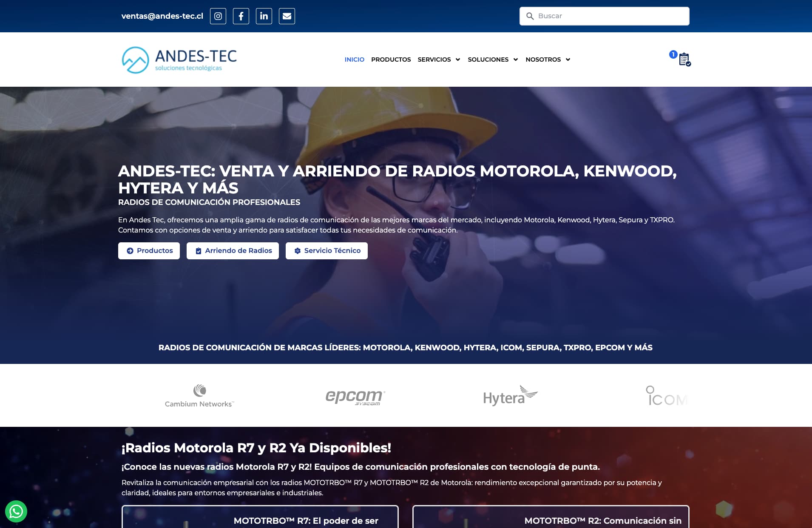Select the INICIO menu item
The height and width of the screenshot is (528, 812).
354,60
